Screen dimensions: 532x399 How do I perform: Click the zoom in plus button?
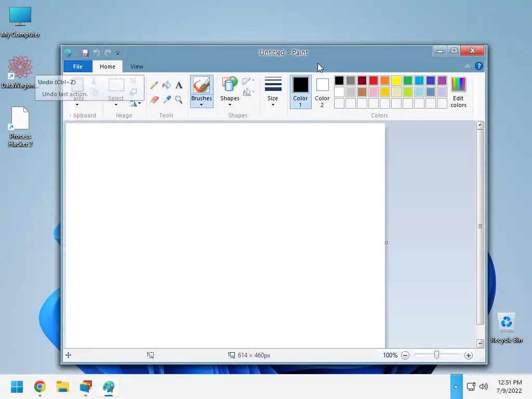pos(469,355)
